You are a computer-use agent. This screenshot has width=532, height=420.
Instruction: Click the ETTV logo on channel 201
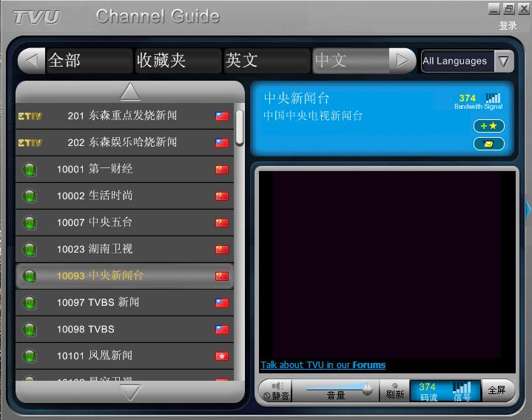pyautogui.click(x=30, y=116)
